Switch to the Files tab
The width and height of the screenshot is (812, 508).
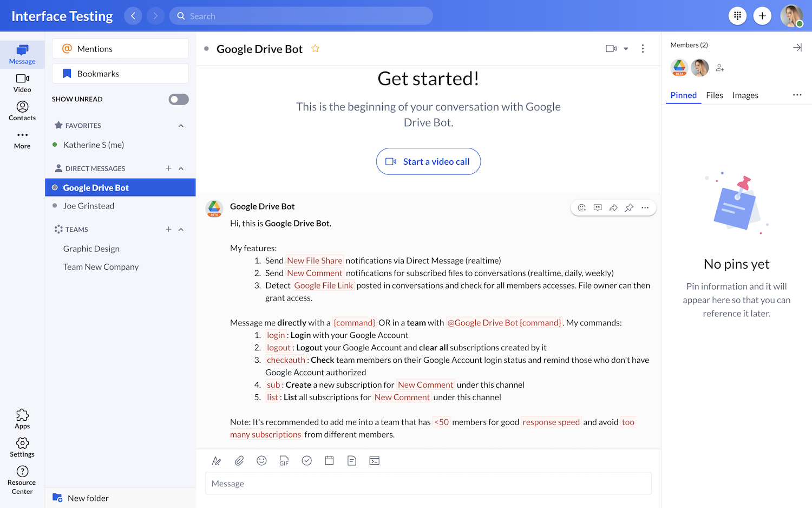click(x=715, y=95)
